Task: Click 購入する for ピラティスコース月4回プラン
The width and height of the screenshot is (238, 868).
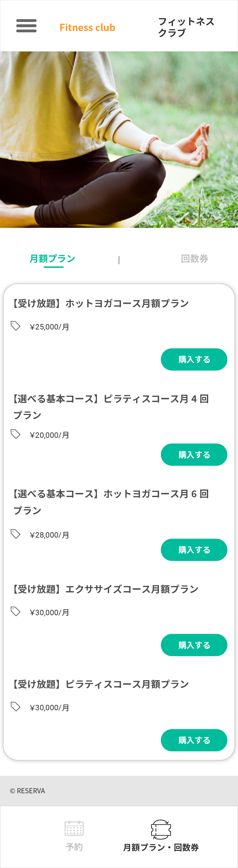Action: pyautogui.click(x=194, y=455)
